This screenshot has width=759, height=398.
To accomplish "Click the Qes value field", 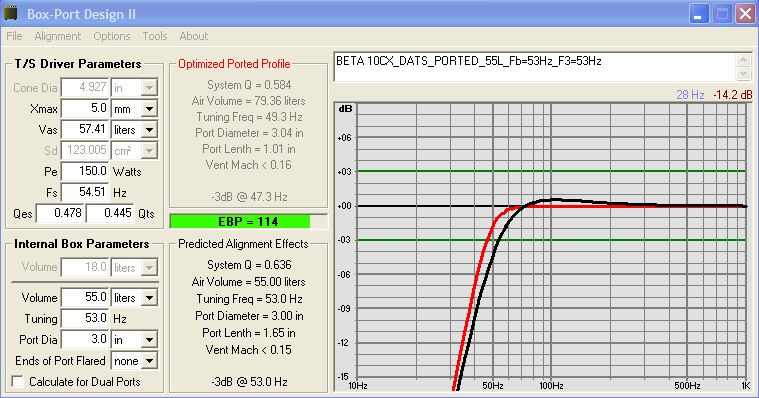I will click(60, 214).
